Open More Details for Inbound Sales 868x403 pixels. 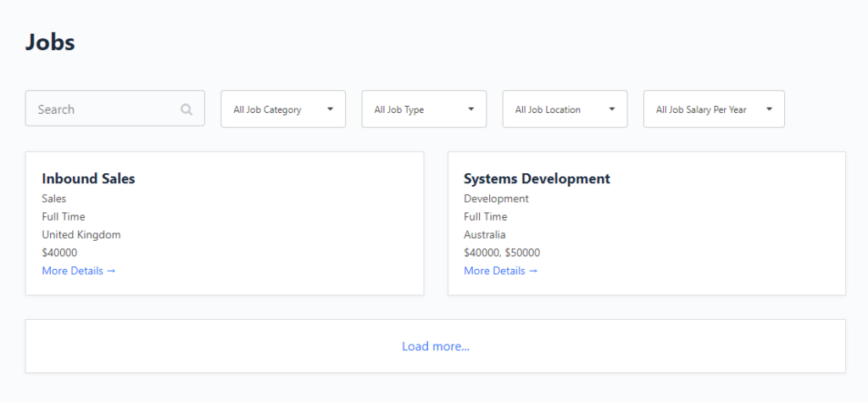tap(79, 271)
